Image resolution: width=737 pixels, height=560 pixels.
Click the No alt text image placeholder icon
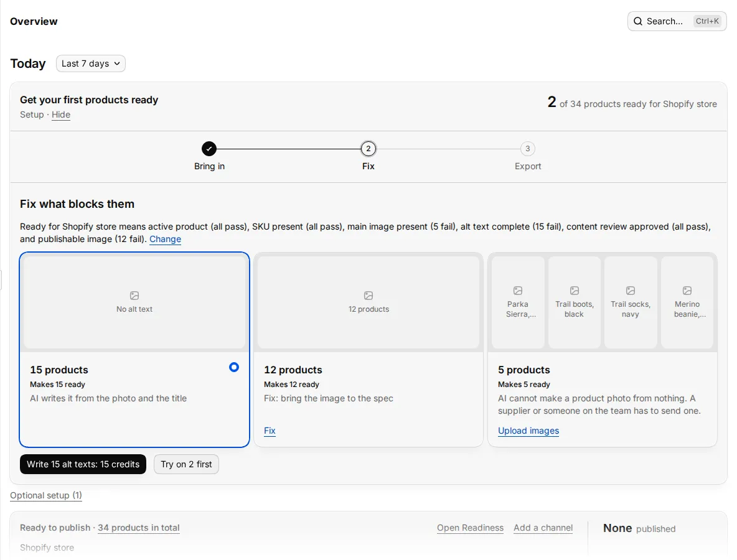[x=134, y=296]
